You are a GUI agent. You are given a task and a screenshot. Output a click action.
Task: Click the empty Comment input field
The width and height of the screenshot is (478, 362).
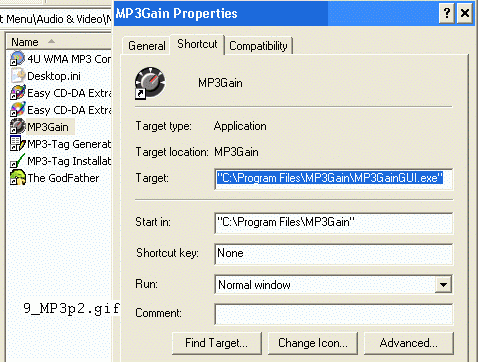(334, 314)
